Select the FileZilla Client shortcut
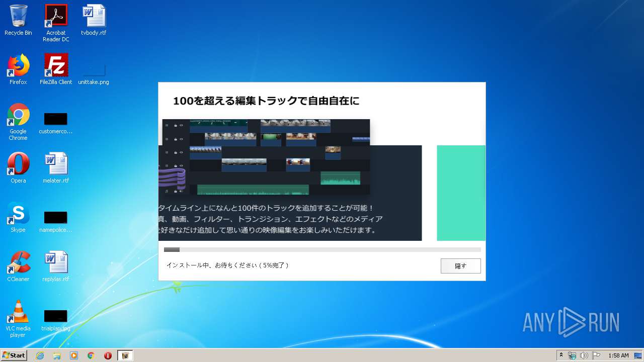The width and height of the screenshot is (644, 362). 56,70
